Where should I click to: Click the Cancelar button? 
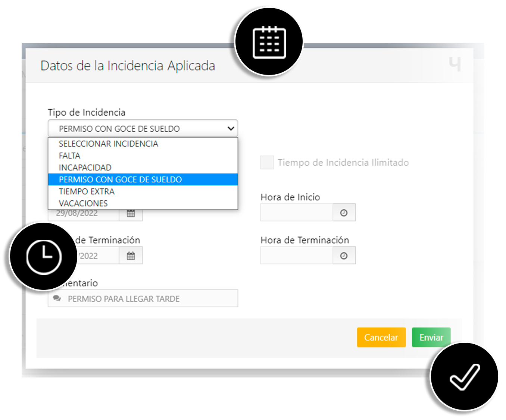381,337
